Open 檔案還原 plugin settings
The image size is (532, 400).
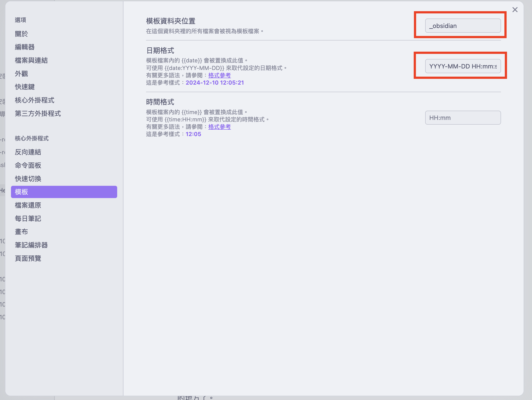coord(28,205)
